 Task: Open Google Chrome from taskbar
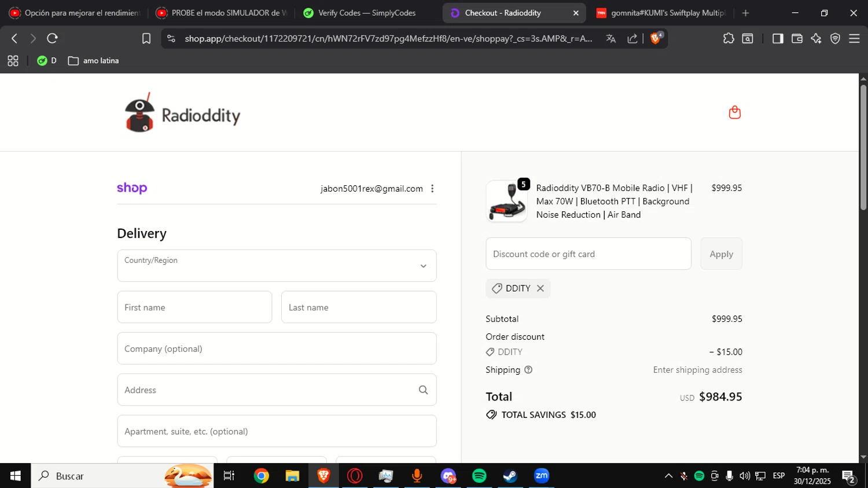click(x=262, y=476)
